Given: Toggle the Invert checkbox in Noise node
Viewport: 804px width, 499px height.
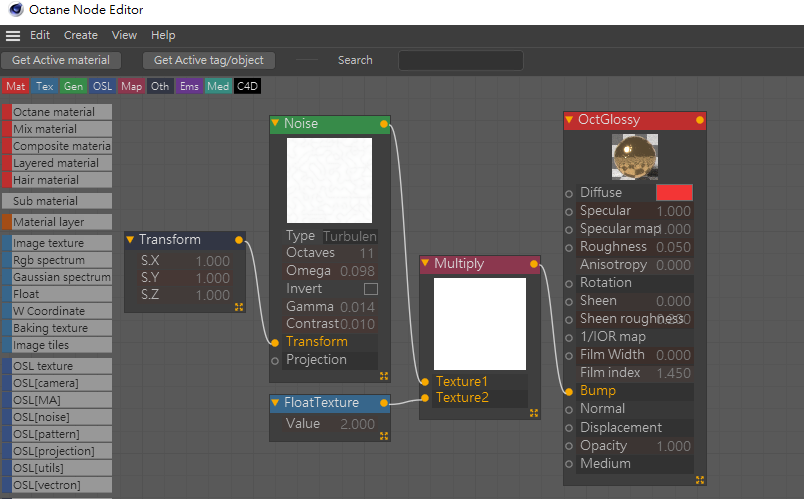Looking at the screenshot, I should pos(371,289).
